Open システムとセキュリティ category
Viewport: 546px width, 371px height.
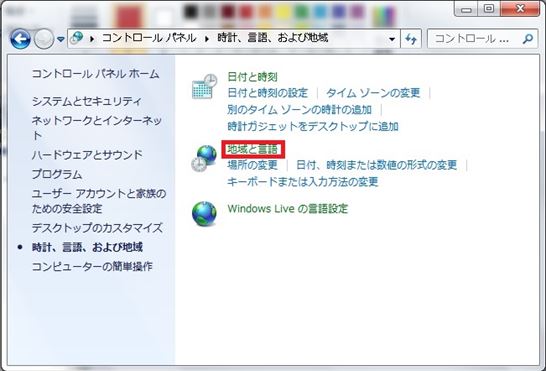tap(87, 101)
